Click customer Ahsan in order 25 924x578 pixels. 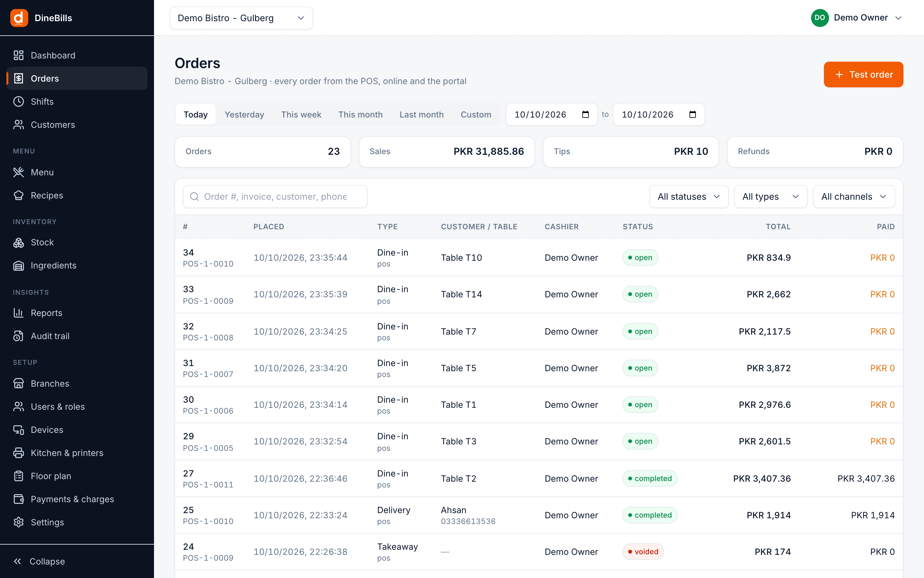[x=454, y=510]
